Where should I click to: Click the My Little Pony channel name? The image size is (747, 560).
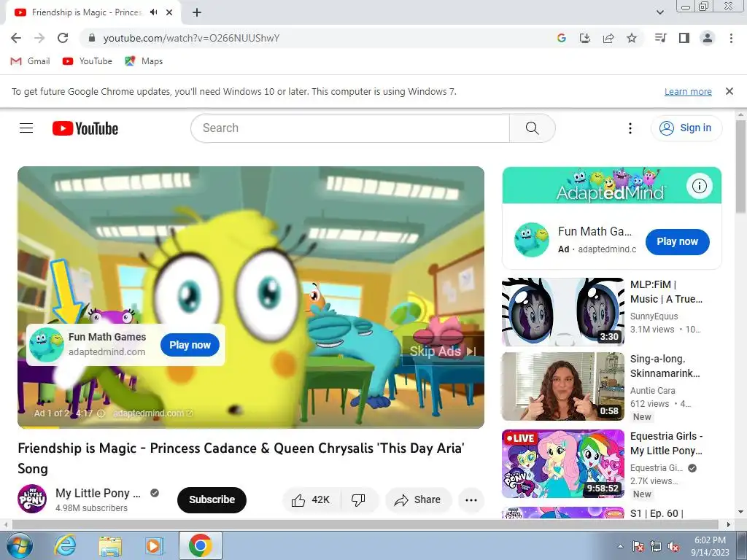coord(98,493)
